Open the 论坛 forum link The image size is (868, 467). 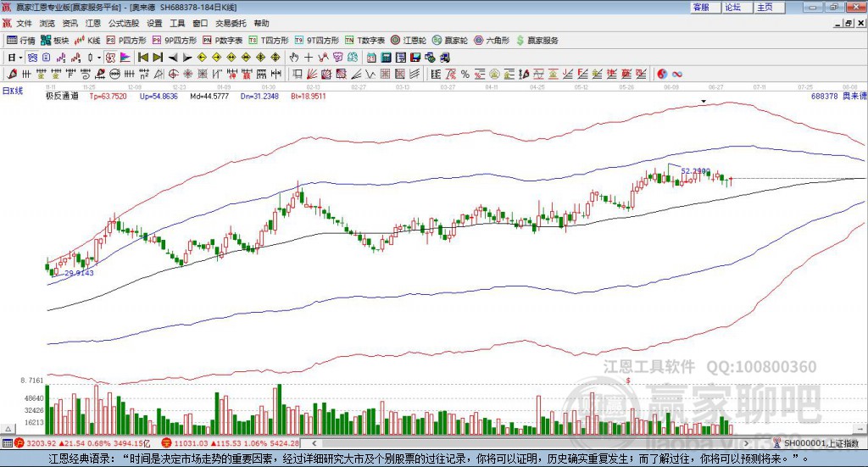[x=732, y=7]
